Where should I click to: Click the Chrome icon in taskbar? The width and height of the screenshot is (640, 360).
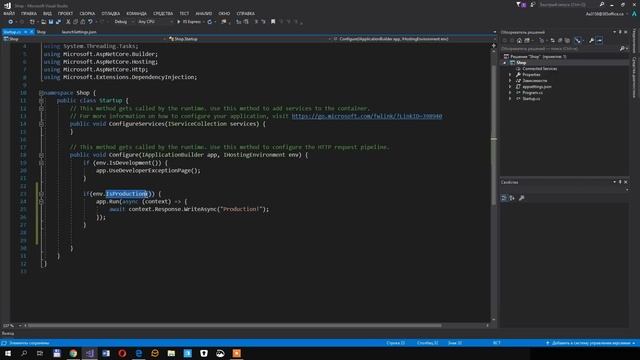point(73,353)
